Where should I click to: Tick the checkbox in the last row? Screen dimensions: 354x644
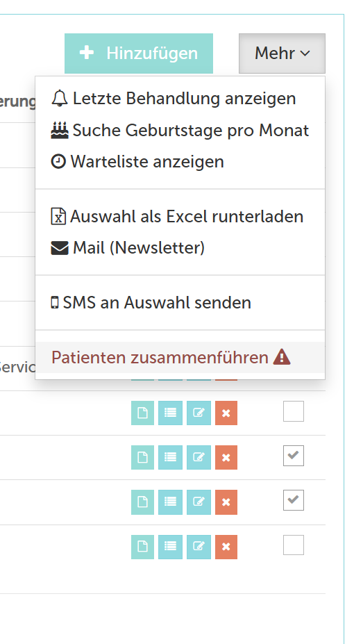tap(294, 545)
